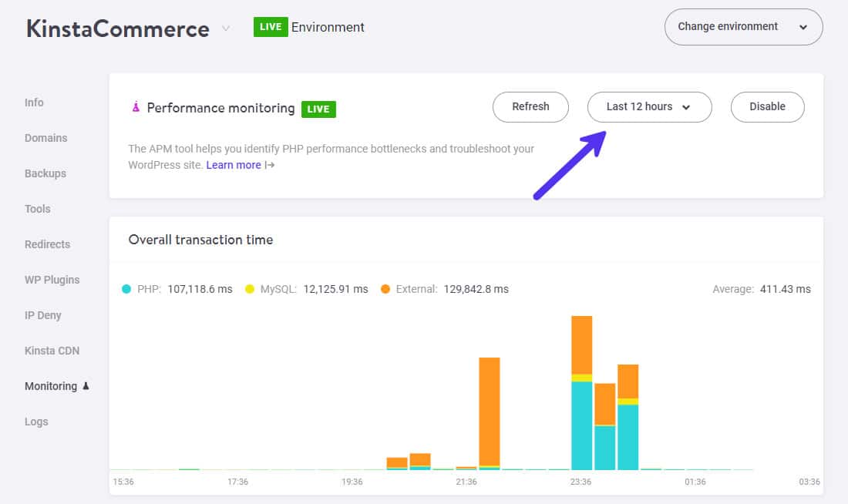Image resolution: width=848 pixels, height=504 pixels.
Task: Navigate to WP Plugins
Action: click(x=52, y=280)
